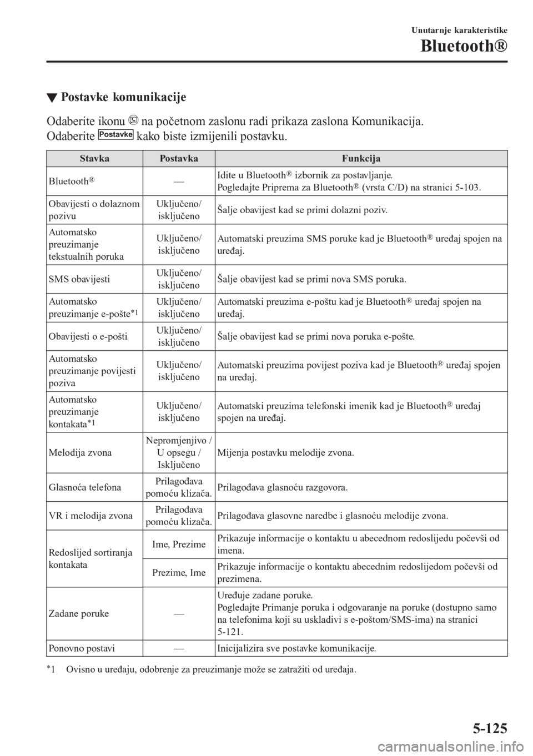
Task: Select the Ime, Prezime sort option
Action: point(179,545)
